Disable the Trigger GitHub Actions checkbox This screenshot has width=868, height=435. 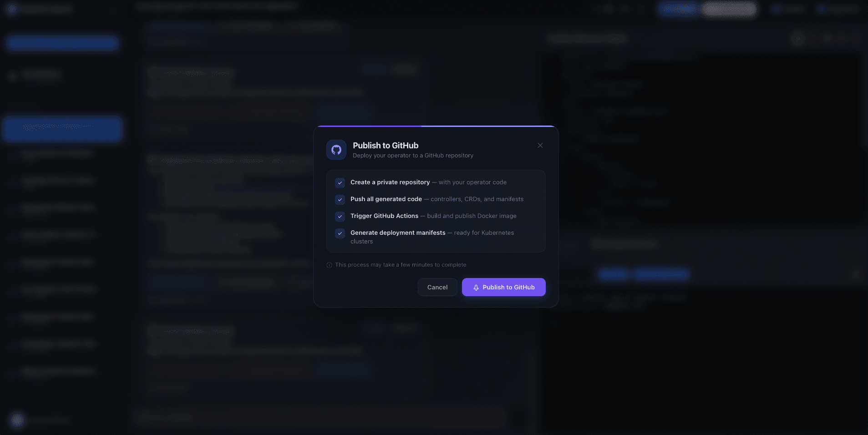pyautogui.click(x=340, y=217)
